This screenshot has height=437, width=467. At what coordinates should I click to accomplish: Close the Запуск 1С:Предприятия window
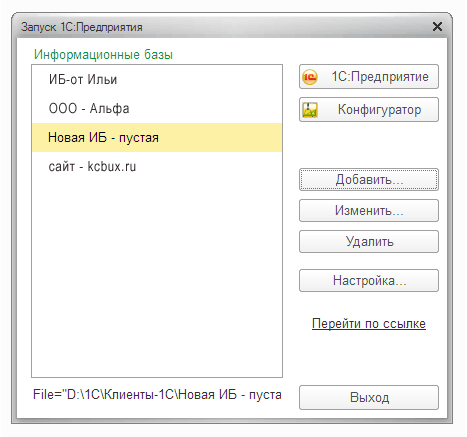click(437, 27)
